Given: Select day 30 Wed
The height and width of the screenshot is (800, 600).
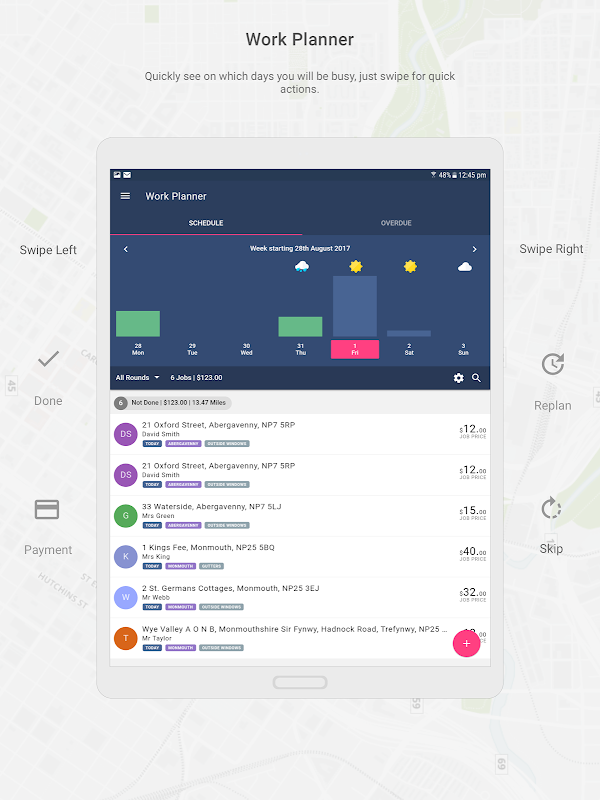Looking at the screenshot, I should click(x=246, y=349).
